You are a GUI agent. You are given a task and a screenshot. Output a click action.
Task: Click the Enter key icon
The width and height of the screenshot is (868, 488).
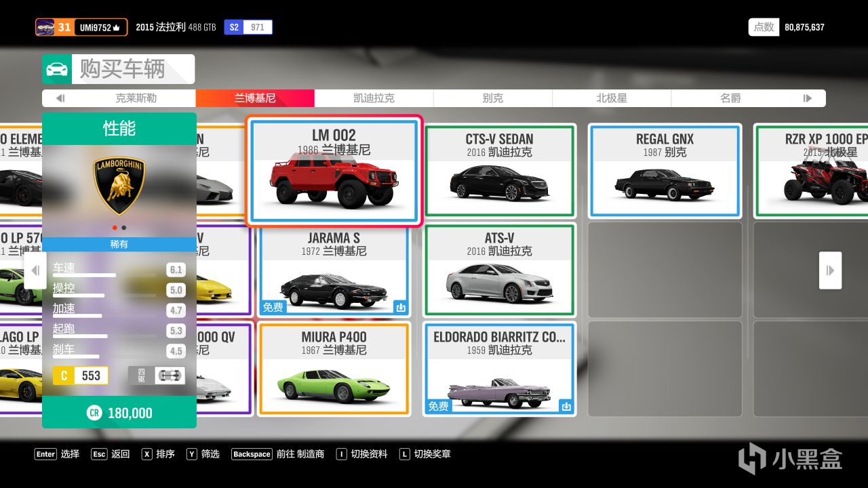(46, 454)
